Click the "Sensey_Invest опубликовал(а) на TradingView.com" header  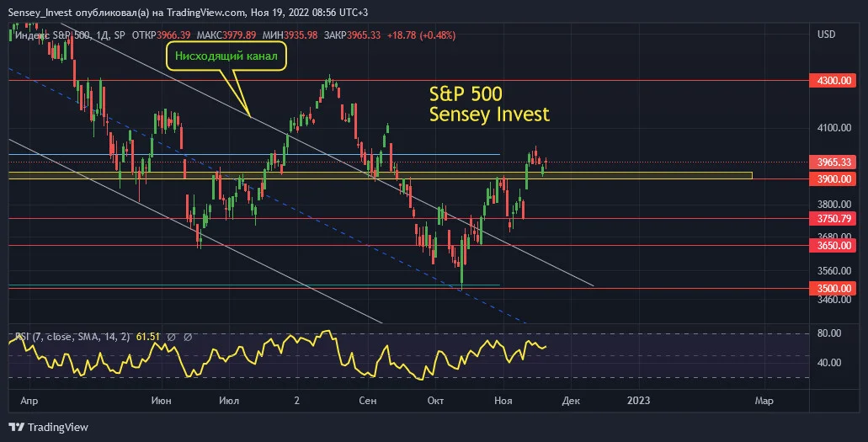(x=126, y=12)
